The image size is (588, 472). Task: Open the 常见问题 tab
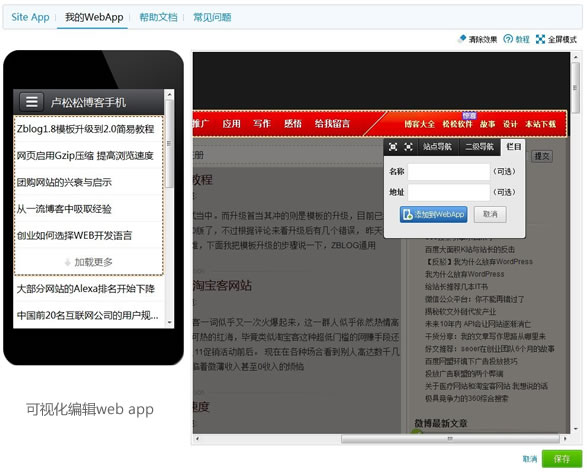[212, 17]
